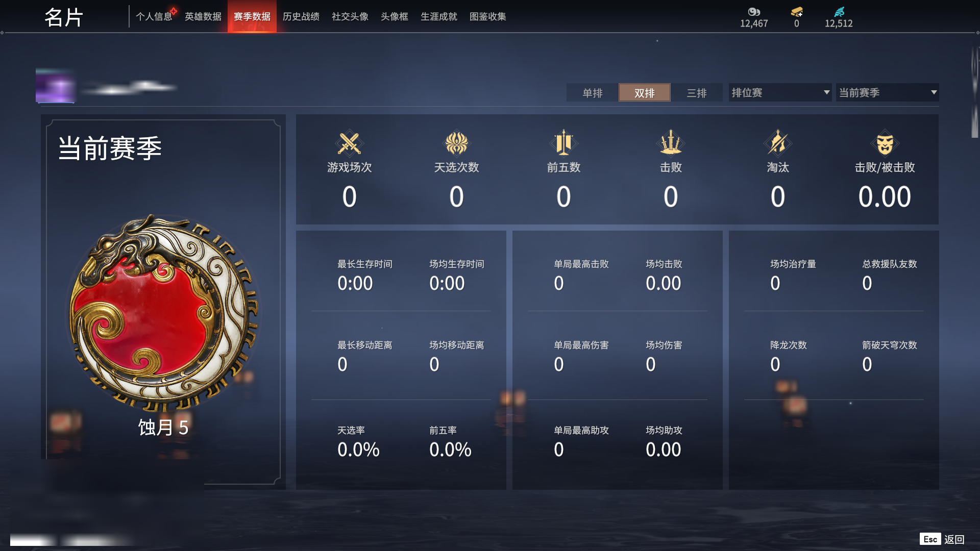
Task: Click the 前五数 banner icon
Action: click(563, 142)
